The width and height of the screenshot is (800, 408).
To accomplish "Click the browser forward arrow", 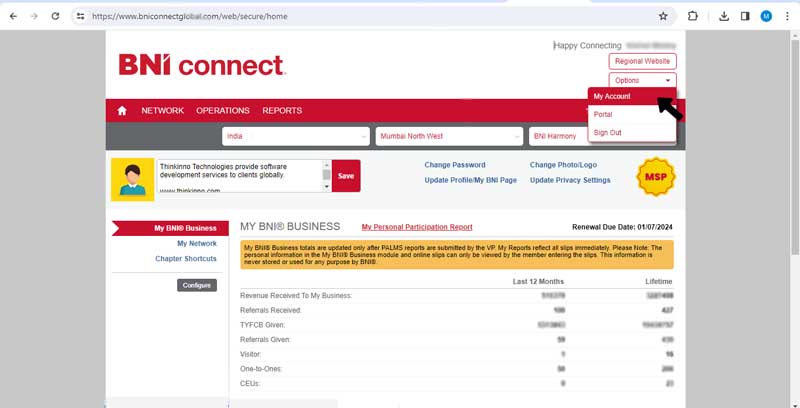I will pyautogui.click(x=34, y=16).
